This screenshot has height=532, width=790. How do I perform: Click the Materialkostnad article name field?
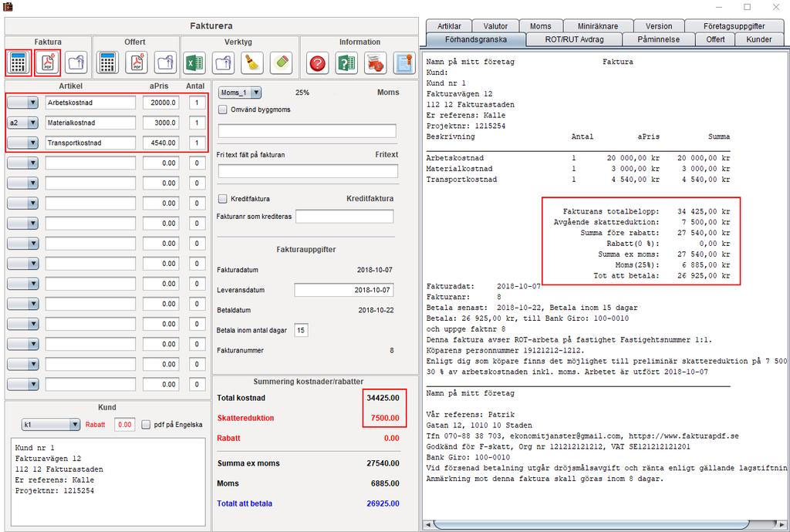90,123
